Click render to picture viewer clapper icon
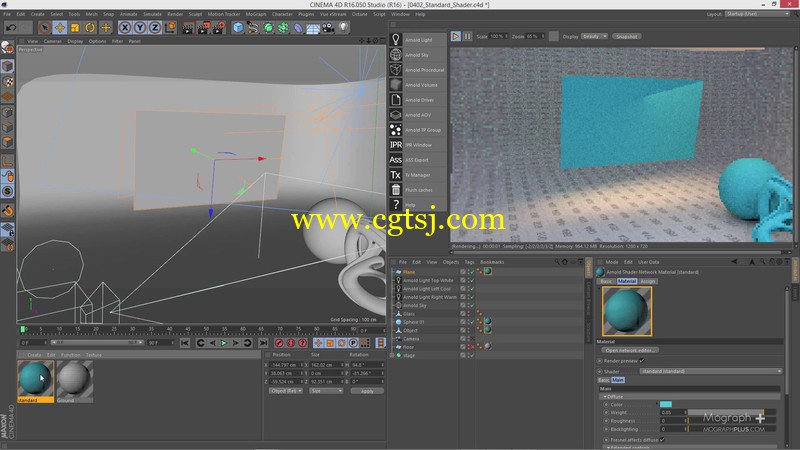 click(x=204, y=28)
